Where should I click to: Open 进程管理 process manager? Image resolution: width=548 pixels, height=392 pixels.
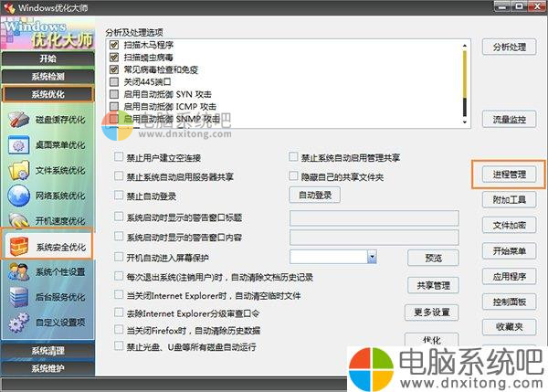(x=510, y=175)
